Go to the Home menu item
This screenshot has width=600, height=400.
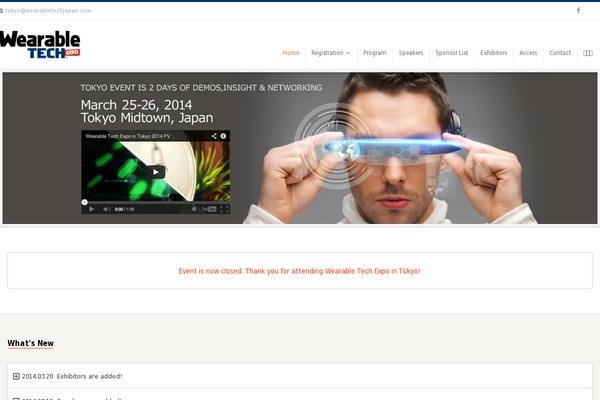point(291,53)
